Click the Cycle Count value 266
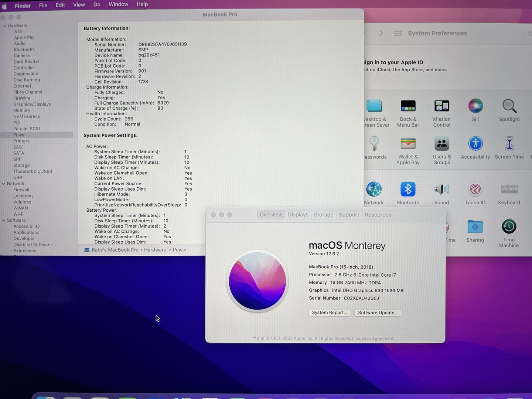This screenshot has height=399, width=532. pyautogui.click(x=129, y=119)
